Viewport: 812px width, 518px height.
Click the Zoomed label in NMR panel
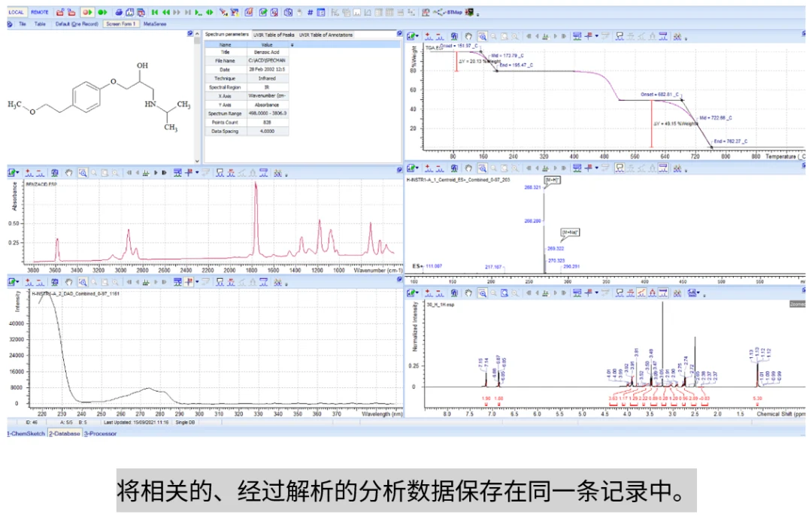click(x=798, y=304)
